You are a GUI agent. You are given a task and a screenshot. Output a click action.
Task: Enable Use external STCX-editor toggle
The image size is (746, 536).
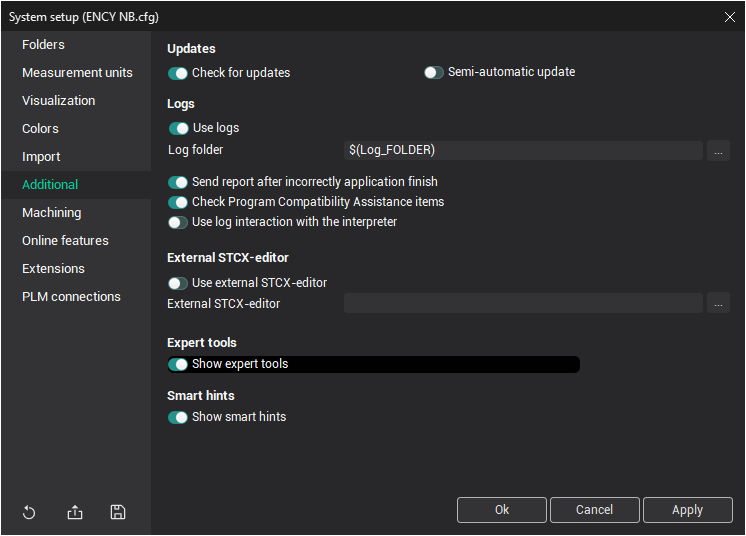click(x=179, y=283)
